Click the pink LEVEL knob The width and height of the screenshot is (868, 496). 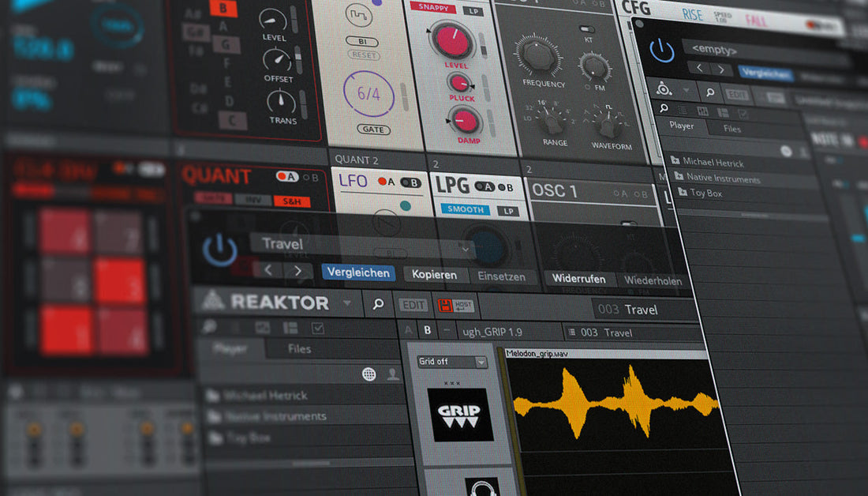[452, 40]
